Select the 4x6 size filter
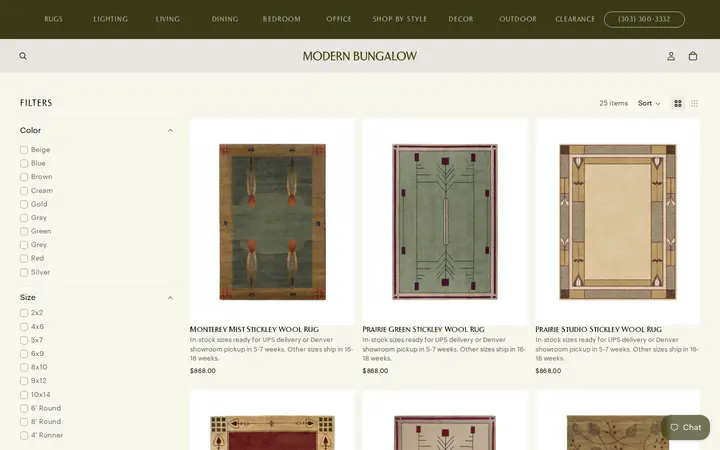The height and width of the screenshot is (450, 720). click(x=24, y=327)
